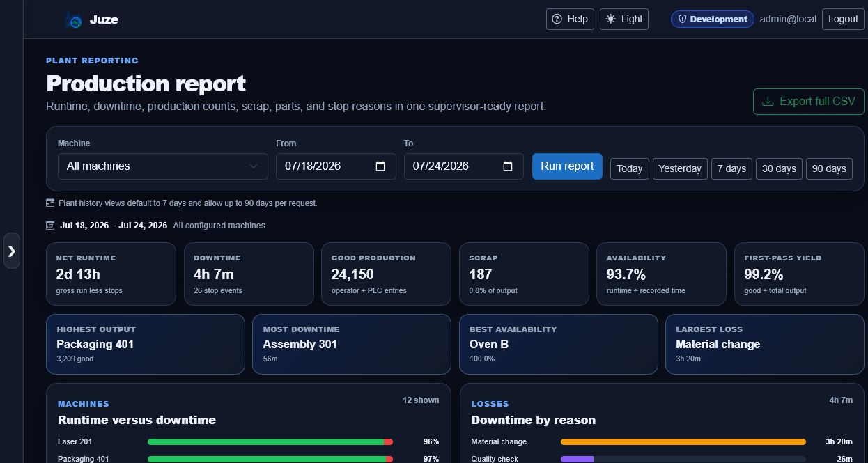This screenshot has height=463, width=868.
Task: Click the sun icon for Light theme
Action: click(x=611, y=19)
